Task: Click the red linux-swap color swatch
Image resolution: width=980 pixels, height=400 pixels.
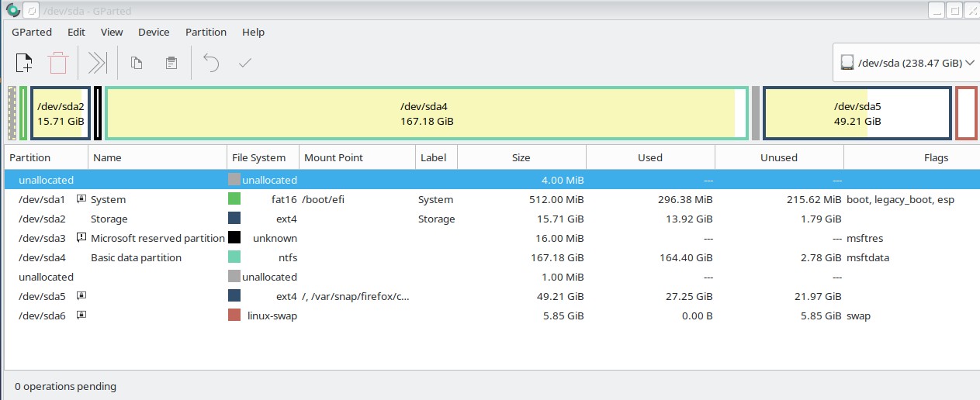Action: pos(234,316)
